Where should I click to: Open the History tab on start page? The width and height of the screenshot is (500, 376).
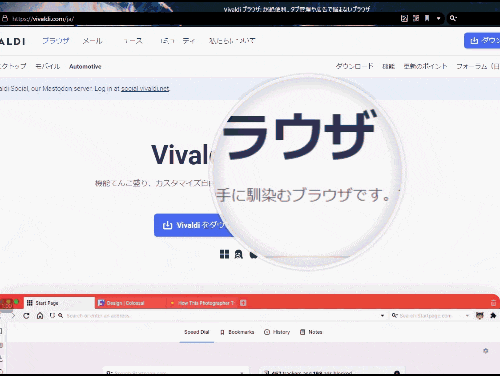point(277,332)
